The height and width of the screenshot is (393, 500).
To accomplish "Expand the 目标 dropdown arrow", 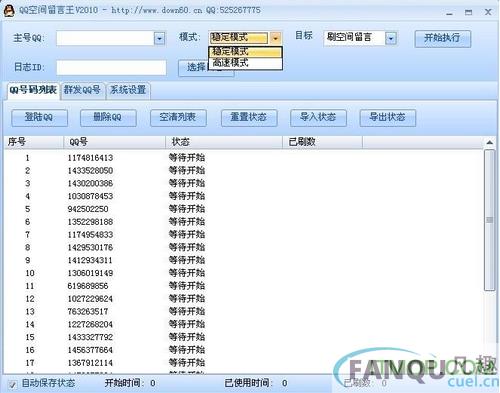I will pyautogui.click(x=391, y=39).
